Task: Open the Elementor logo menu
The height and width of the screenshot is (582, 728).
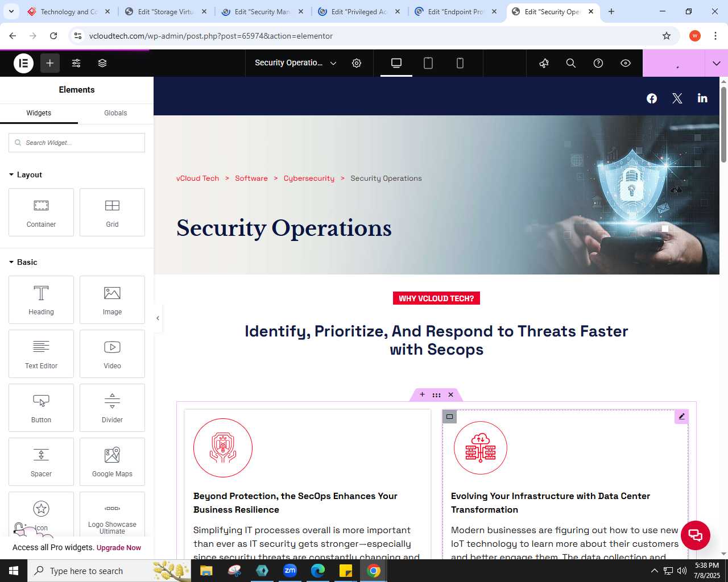Action: pyautogui.click(x=24, y=63)
